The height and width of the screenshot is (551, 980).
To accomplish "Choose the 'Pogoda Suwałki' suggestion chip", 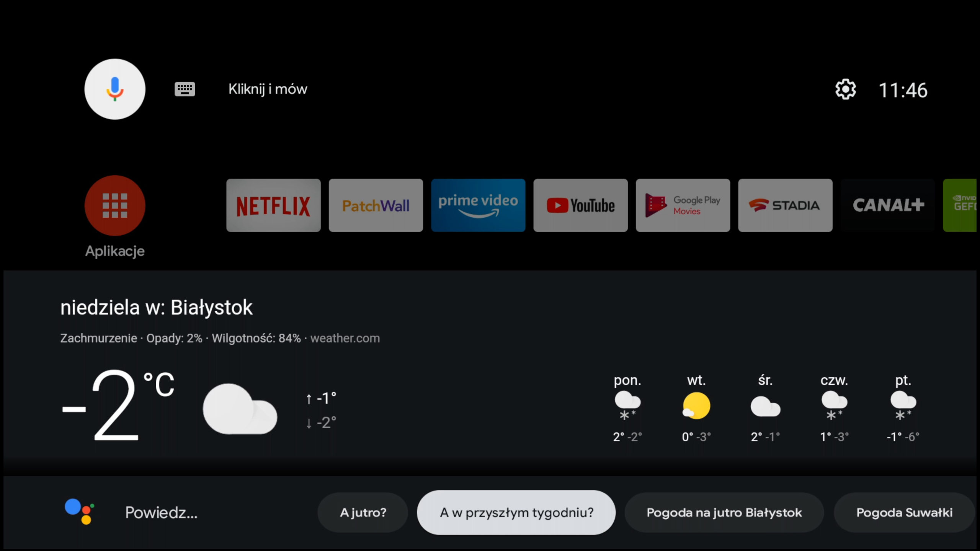I will (x=904, y=512).
